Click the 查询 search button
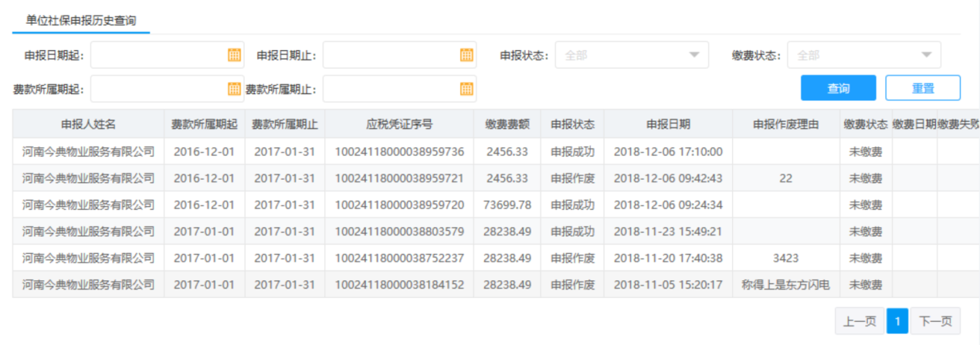The width and height of the screenshot is (980, 345). pyautogui.click(x=838, y=88)
